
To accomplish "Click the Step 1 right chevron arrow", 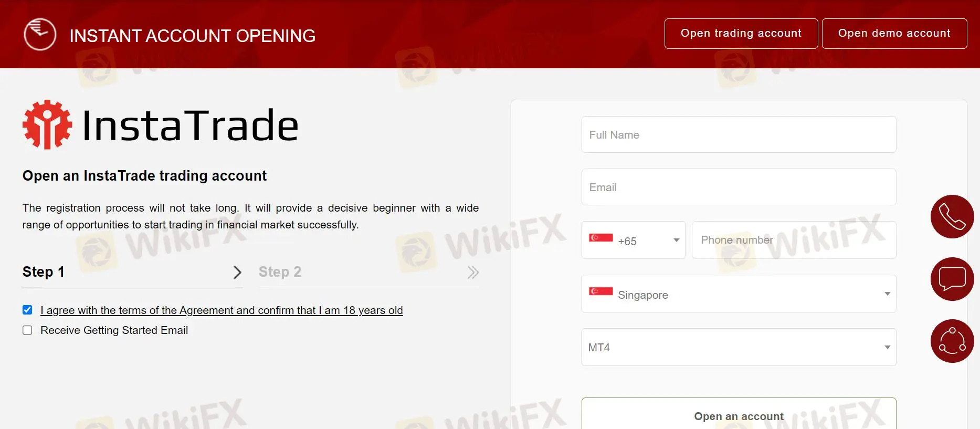I will pyautogui.click(x=237, y=272).
